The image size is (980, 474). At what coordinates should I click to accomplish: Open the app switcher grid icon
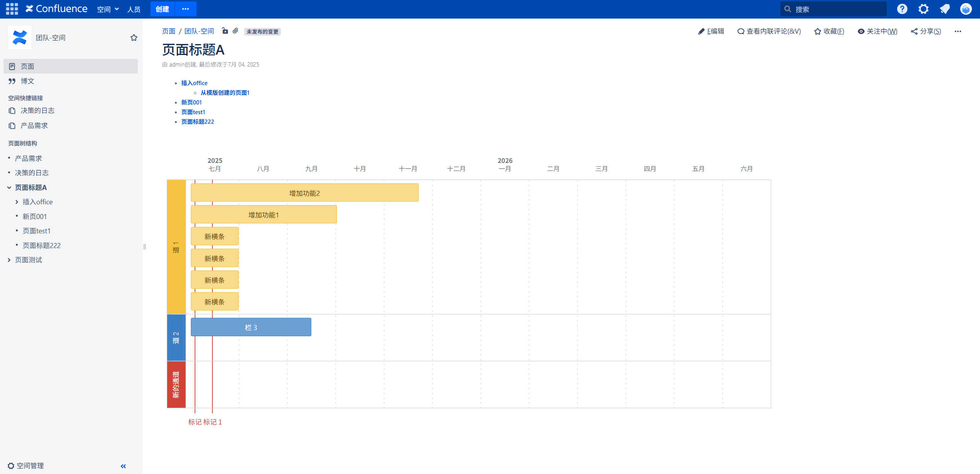(x=12, y=9)
